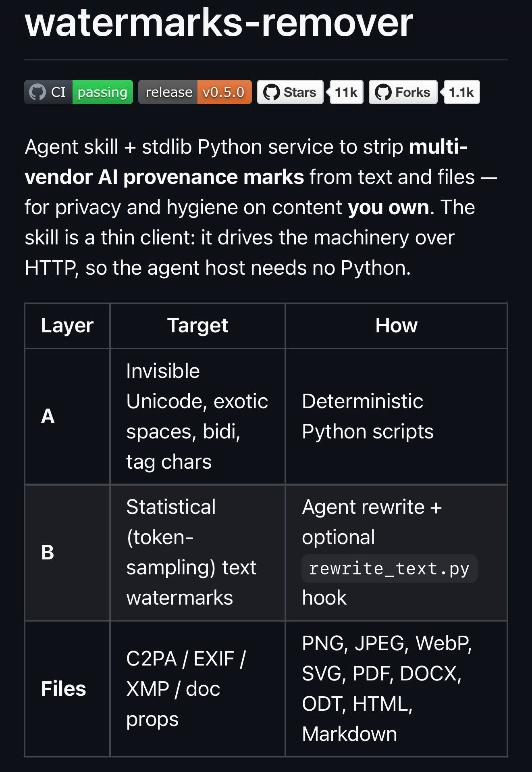Image resolution: width=532 pixels, height=772 pixels.
Task: Click the GitHub icon on Stars button
Action: 271,92
